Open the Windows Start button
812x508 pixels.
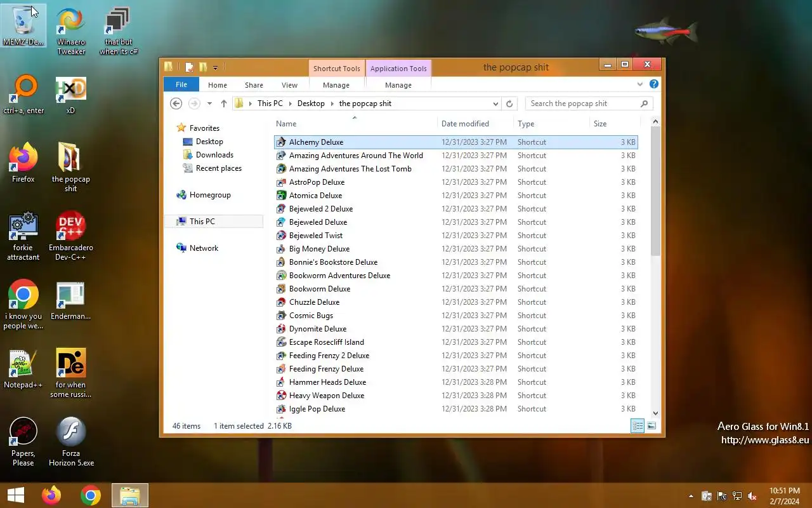click(15, 495)
